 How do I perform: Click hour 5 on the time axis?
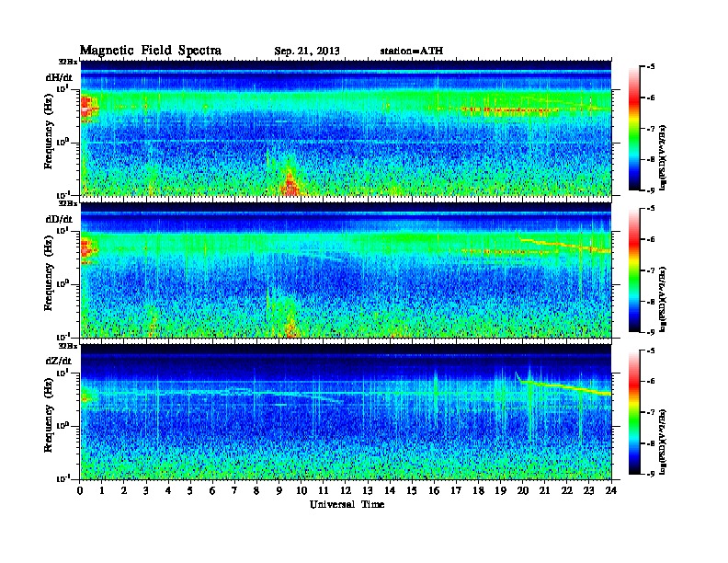[191, 490]
